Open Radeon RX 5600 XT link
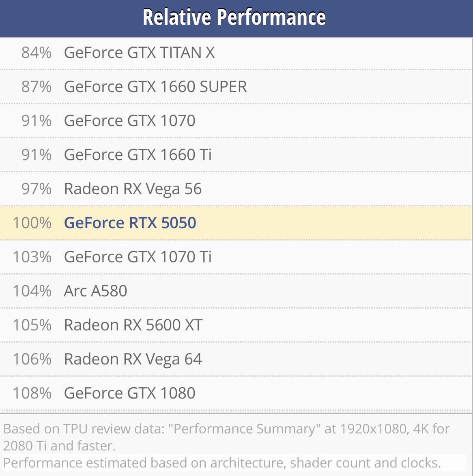This screenshot has width=473, height=476. coord(133,325)
